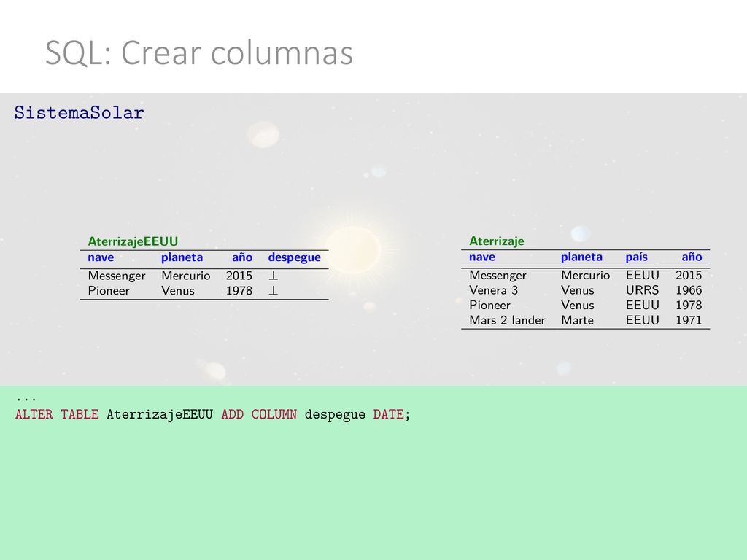Screen dimensions: 747x560
Task: Click the Aterrizaje table title
Action: coord(496,241)
